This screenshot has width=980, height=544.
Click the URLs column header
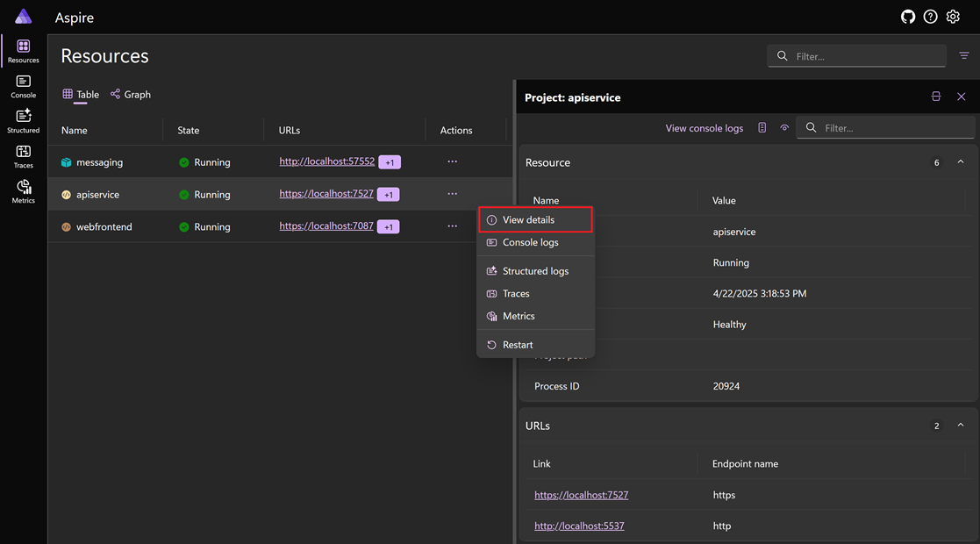tap(290, 130)
